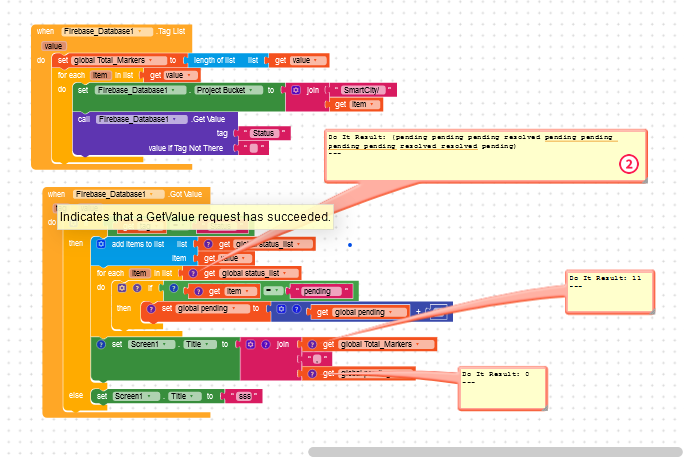This screenshot has height=460, width=684.
Task: Select the Do It Result: 11 comment box
Action: (x=607, y=290)
